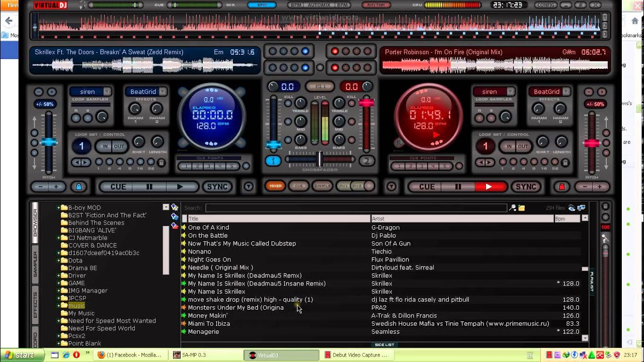Screen dimensions: 644x362
Task: Click the left deck pitch range plus button
Action: tap(52, 92)
